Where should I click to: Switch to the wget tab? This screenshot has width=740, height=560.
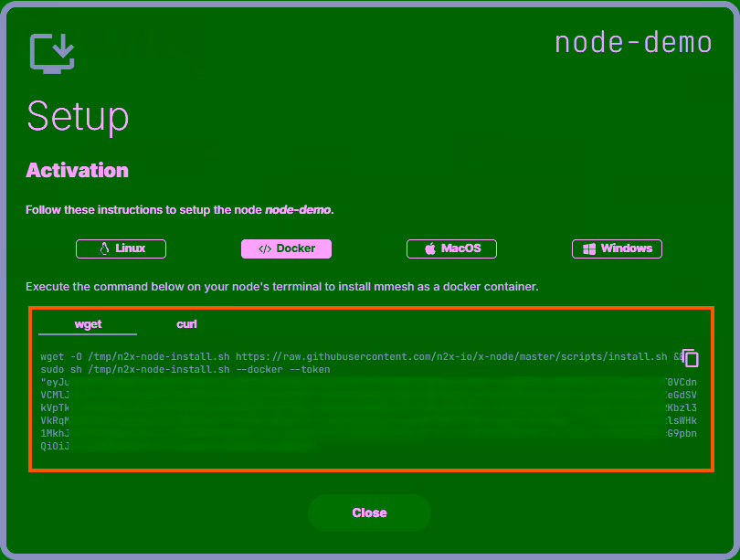click(x=87, y=323)
